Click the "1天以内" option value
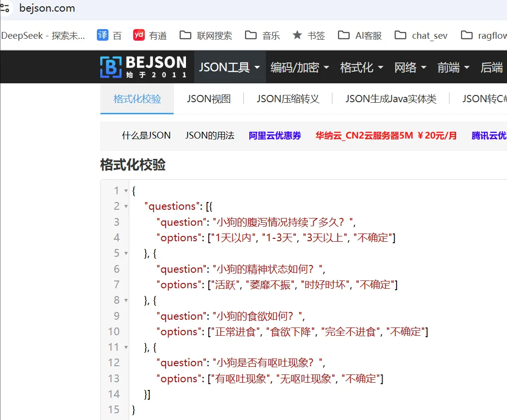This screenshot has width=507, height=420. pos(233,238)
